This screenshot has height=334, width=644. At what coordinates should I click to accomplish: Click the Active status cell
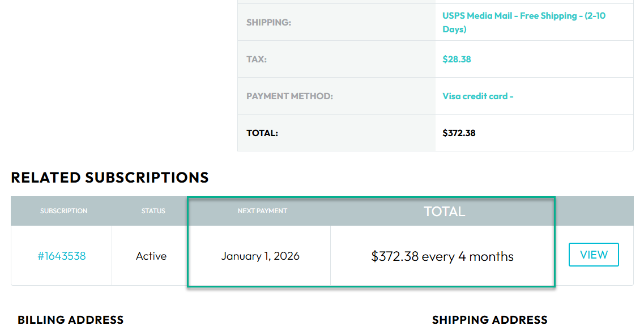151,256
